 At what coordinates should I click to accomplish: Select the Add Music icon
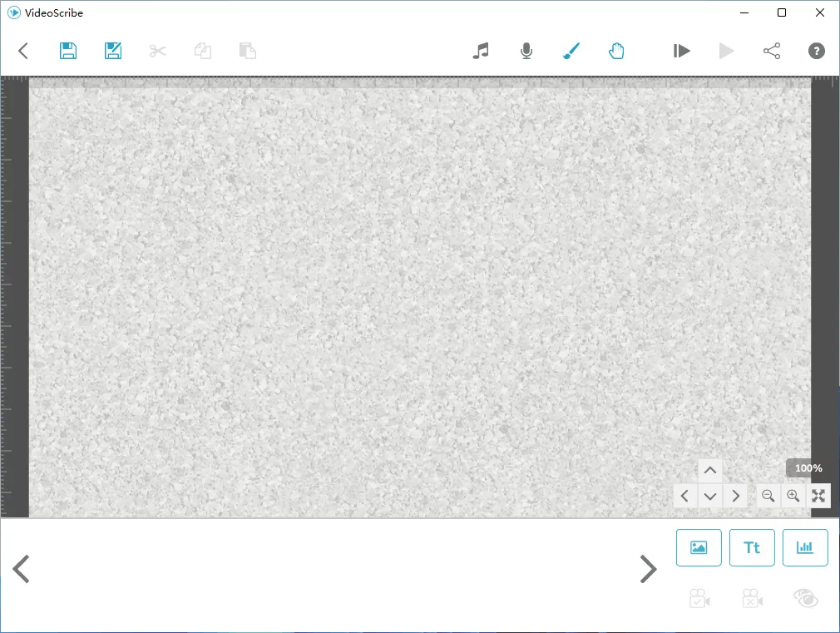(481, 51)
